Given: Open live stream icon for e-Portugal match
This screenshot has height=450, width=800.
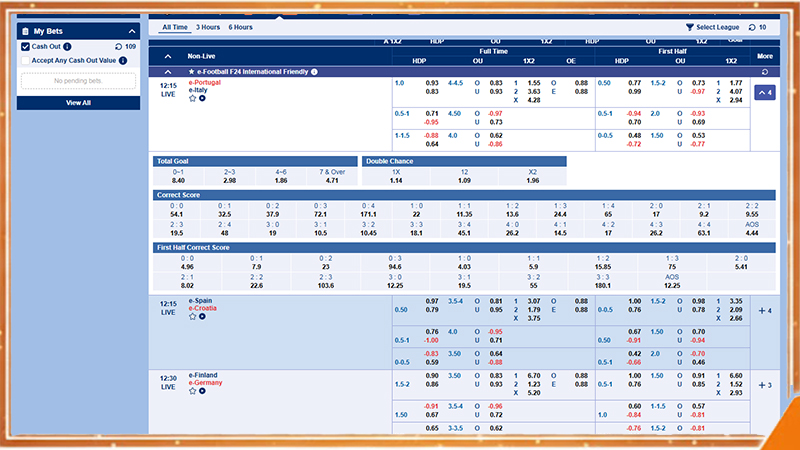Looking at the screenshot, I should [x=202, y=98].
